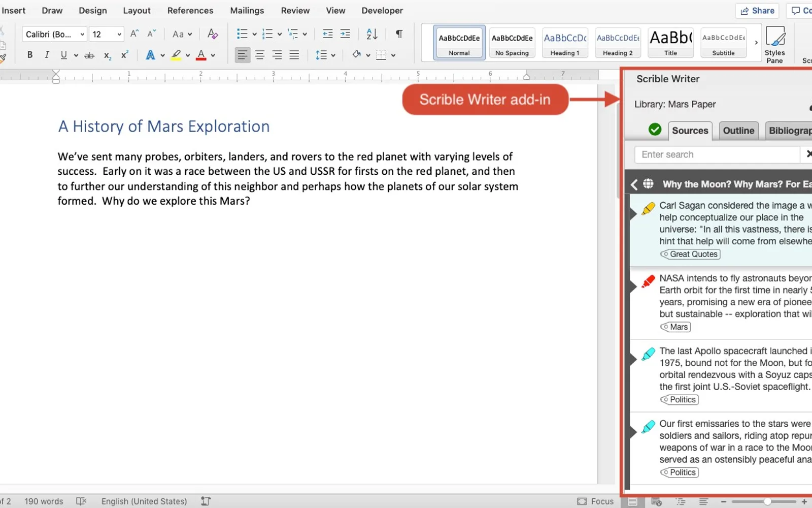Increase paragraph indent

coord(345,34)
